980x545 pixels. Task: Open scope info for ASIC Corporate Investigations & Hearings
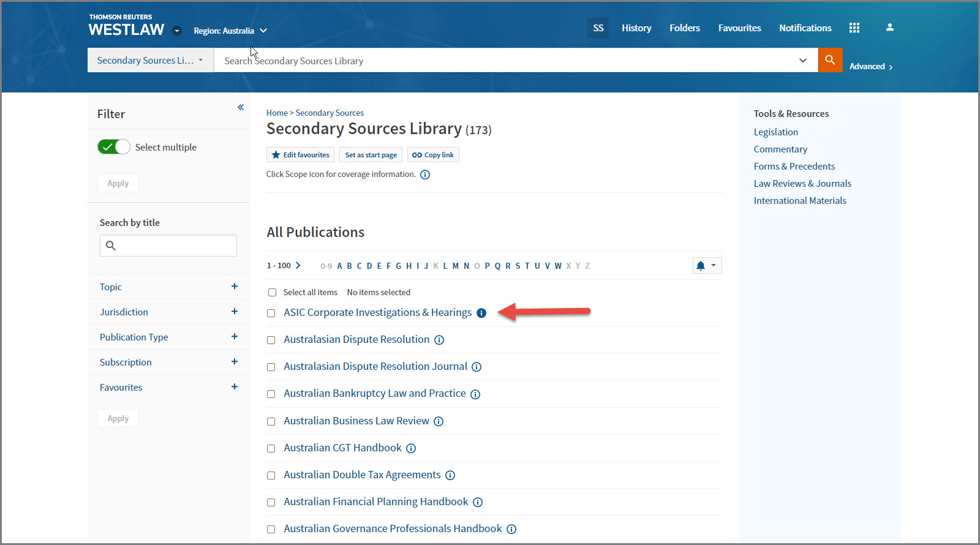pos(481,313)
